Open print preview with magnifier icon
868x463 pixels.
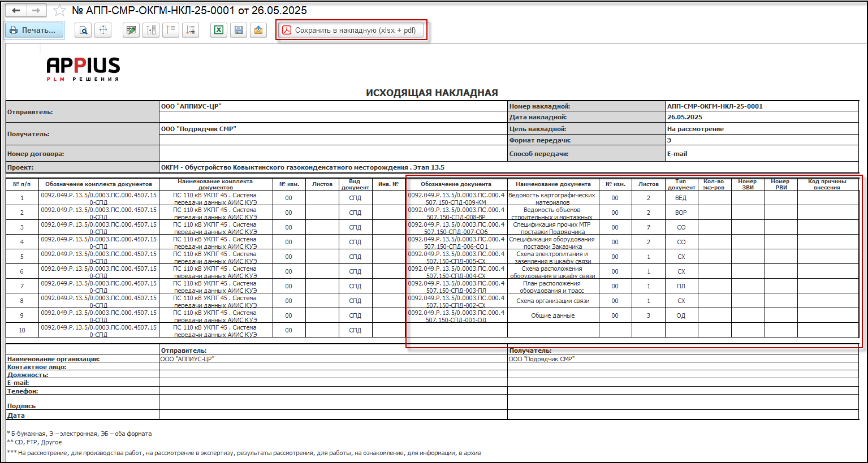pos(84,31)
